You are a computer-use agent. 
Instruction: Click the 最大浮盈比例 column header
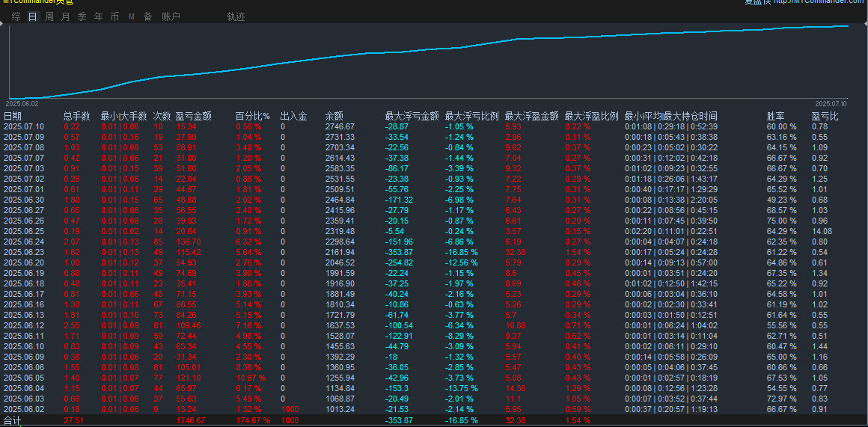click(592, 116)
